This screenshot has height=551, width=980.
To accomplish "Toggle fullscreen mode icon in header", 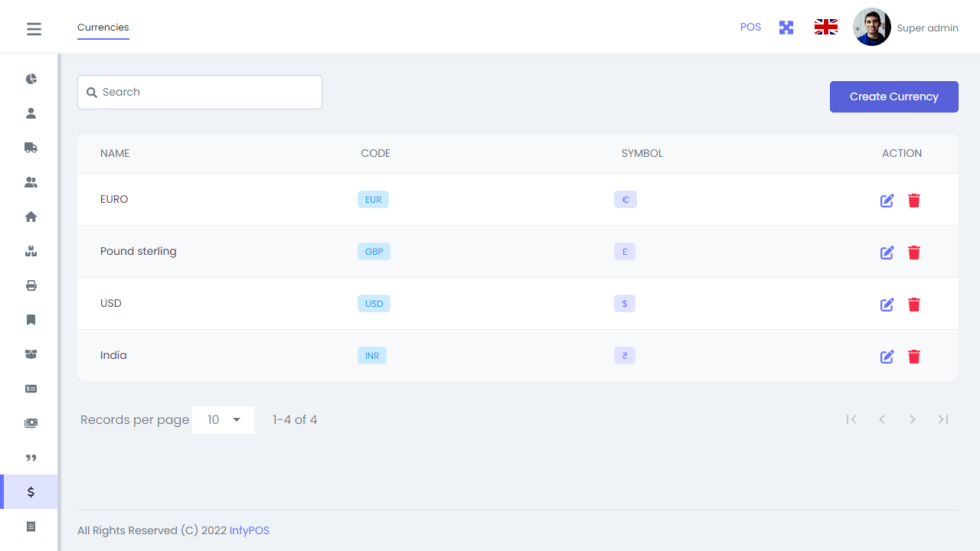I will [x=786, y=28].
